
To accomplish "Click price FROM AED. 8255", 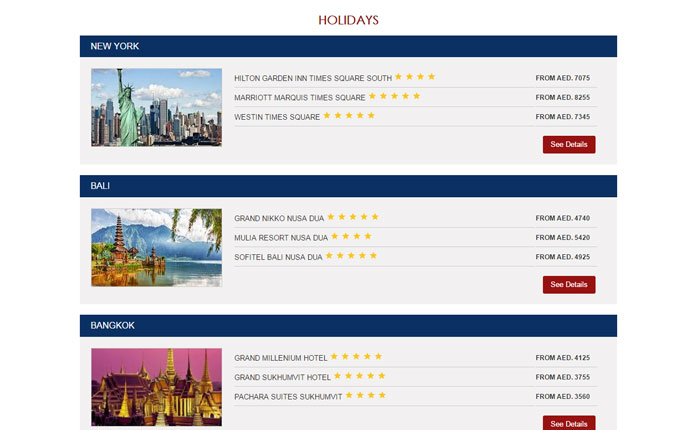I will 562,97.
